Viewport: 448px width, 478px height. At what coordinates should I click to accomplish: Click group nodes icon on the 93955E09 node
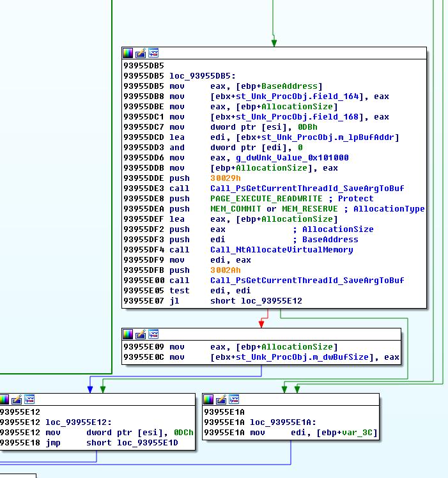pos(153,335)
